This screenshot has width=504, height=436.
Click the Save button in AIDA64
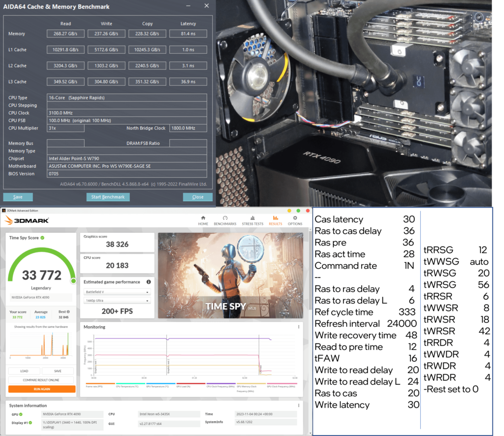coord(18,197)
